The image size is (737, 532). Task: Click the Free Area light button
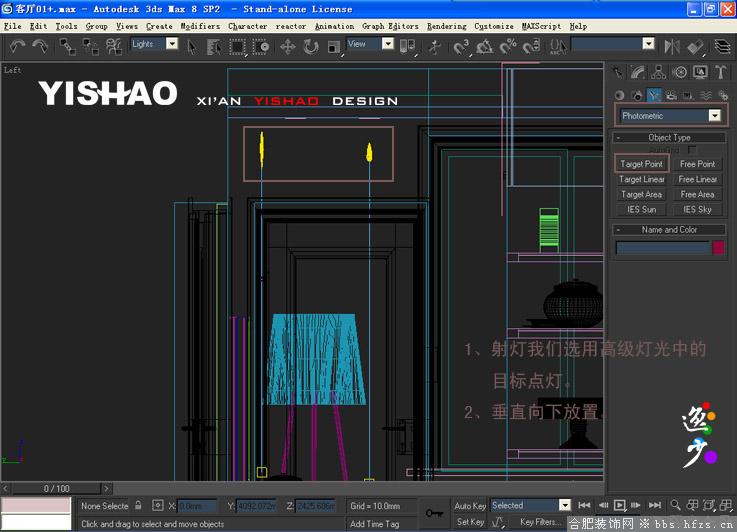pos(697,194)
